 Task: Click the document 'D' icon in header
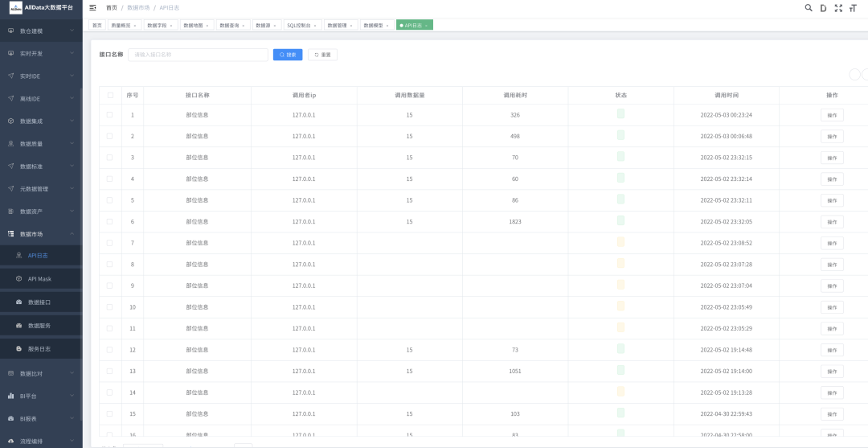click(x=823, y=7)
